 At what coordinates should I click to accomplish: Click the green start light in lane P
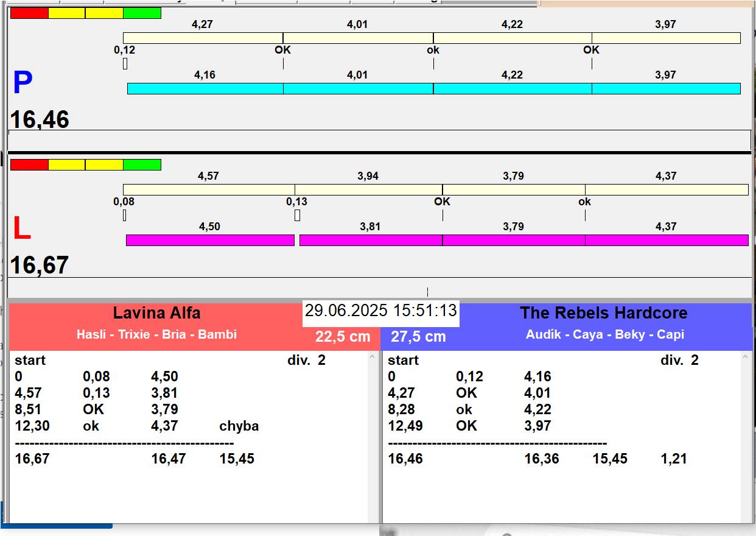pos(142,13)
